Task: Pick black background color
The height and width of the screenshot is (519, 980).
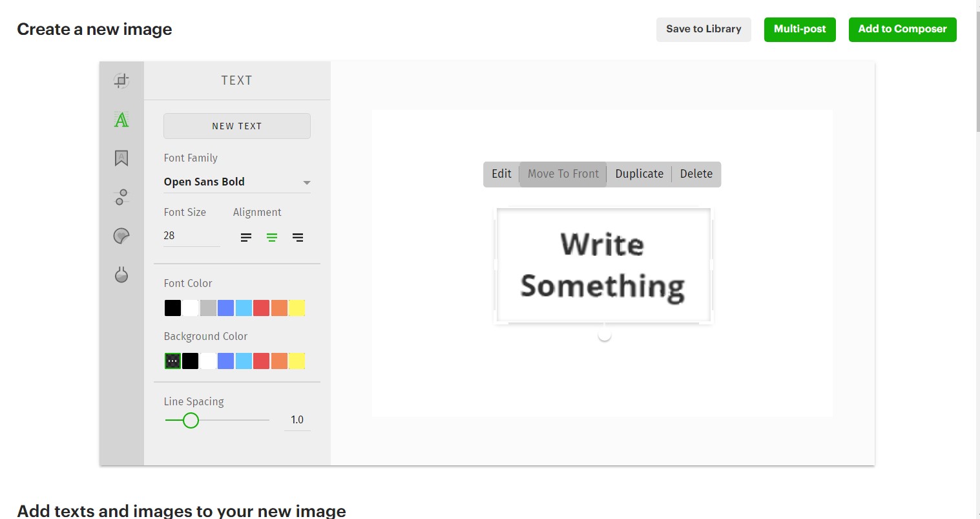Action: pyautogui.click(x=191, y=361)
